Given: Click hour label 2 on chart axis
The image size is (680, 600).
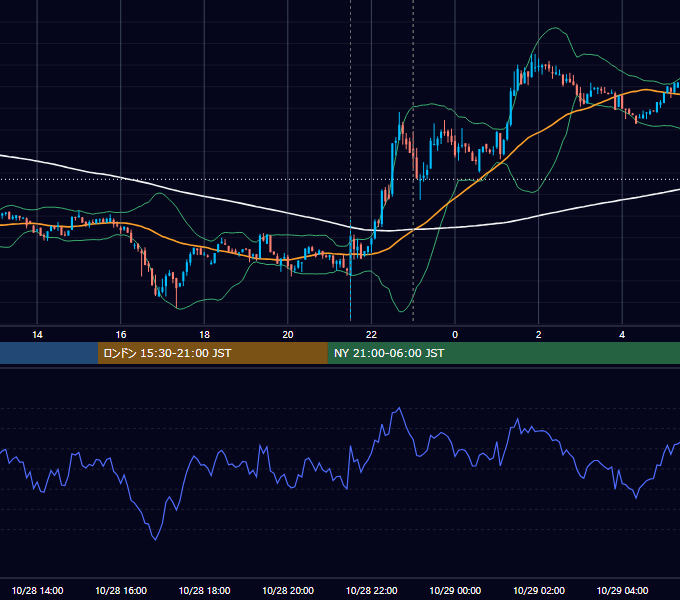Looking at the screenshot, I should coord(539,335).
